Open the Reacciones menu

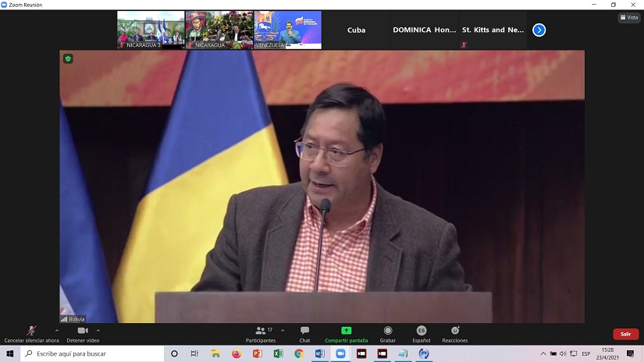click(x=454, y=335)
